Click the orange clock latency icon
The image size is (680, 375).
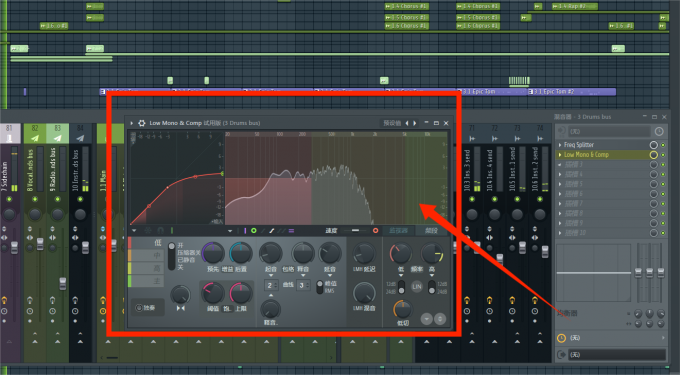(x=562, y=338)
